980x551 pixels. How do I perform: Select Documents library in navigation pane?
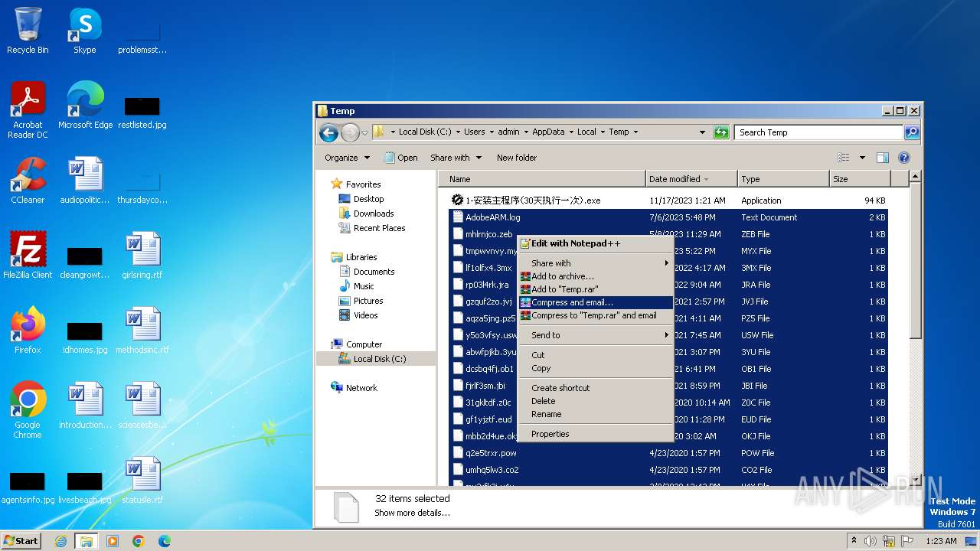pyautogui.click(x=374, y=272)
